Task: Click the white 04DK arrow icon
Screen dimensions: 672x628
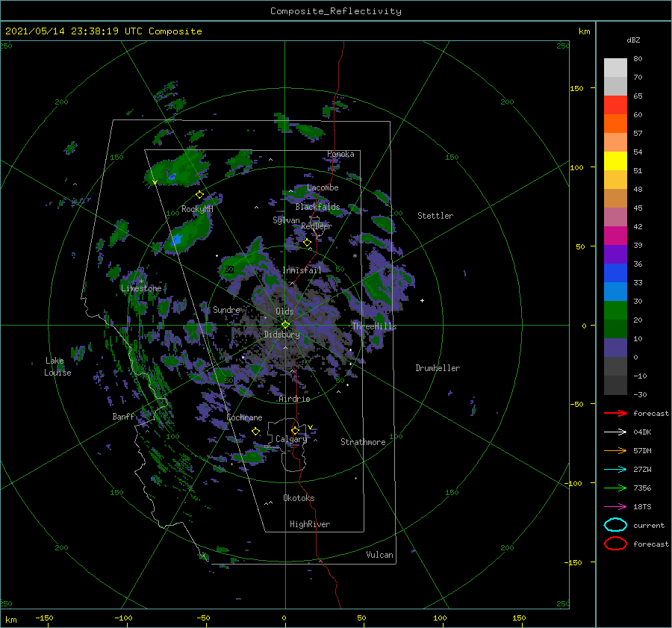Action: (x=615, y=432)
